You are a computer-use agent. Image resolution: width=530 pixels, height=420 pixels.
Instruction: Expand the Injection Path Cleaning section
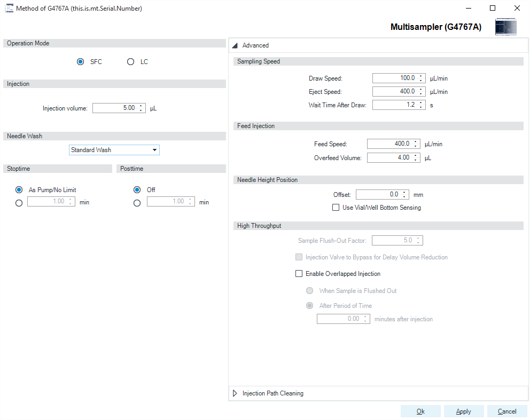(x=235, y=393)
